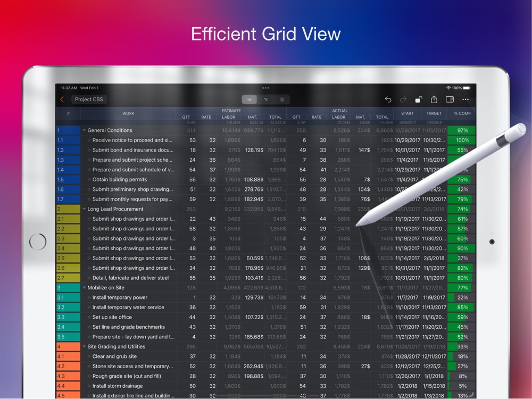Image resolution: width=532 pixels, height=399 pixels.
Task: Click the 97% completion bar
Action: coord(461,130)
